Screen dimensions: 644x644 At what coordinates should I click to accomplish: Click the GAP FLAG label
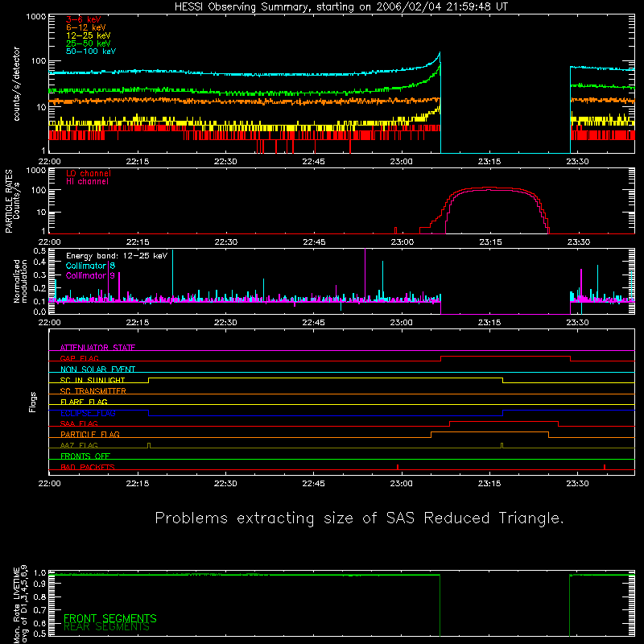click(79, 358)
